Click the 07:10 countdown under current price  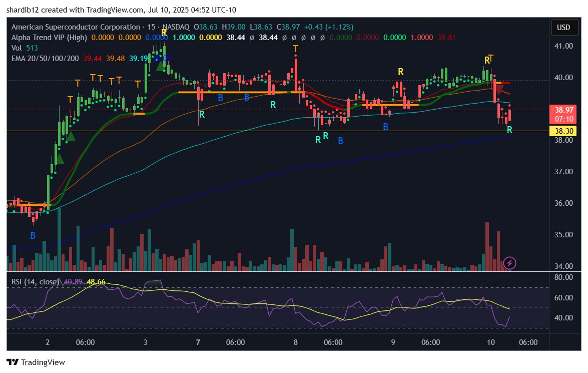pyautogui.click(x=564, y=119)
